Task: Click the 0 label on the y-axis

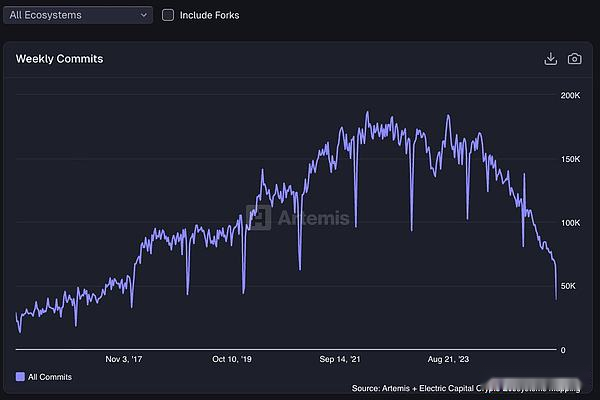Action: (x=564, y=350)
